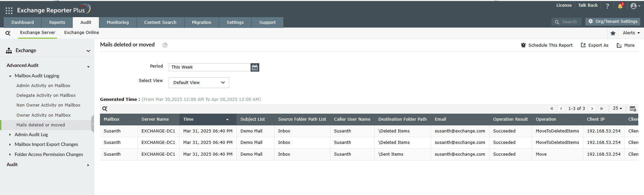Screen dimensions: 644x195
Task: Open the notifications bell icon
Action: click(x=620, y=6)
